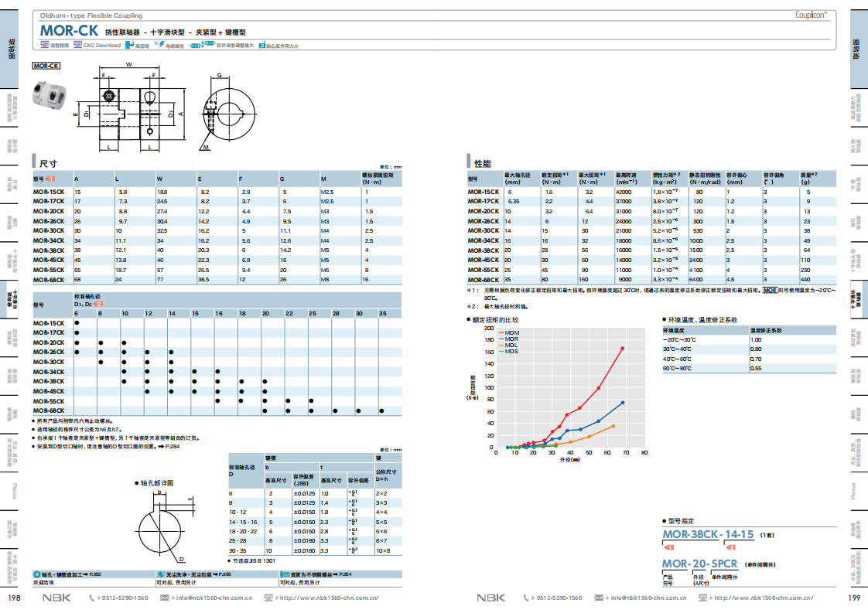Click the envelope icon in page 198 footer

click(165, 598)
